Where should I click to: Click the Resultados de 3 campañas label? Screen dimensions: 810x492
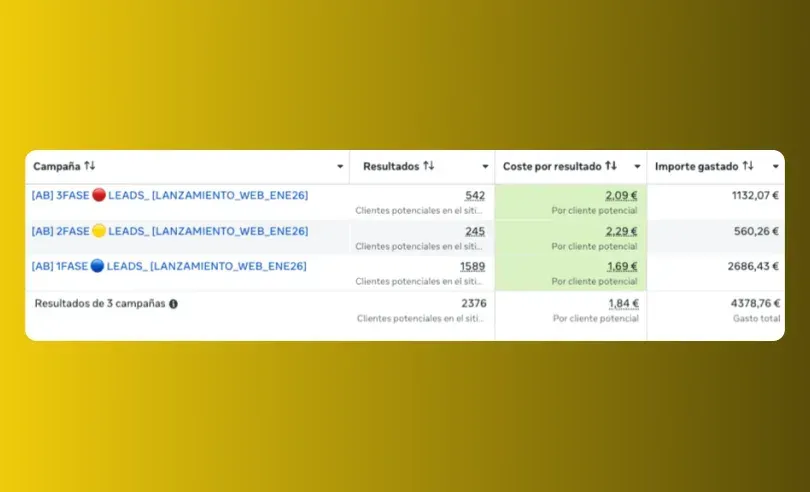(x=100, y=303)
